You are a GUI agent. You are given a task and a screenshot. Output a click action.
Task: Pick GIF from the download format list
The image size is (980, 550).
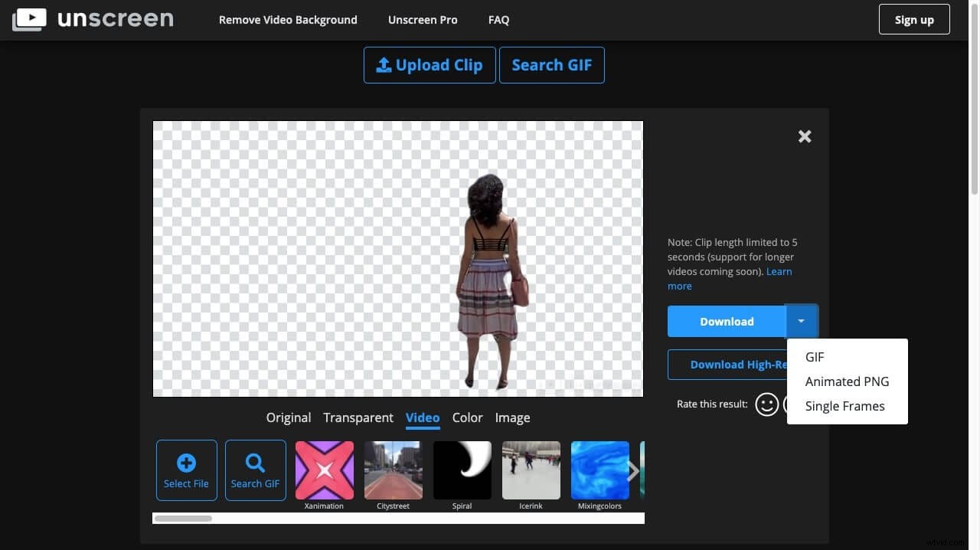pyautogui.click(x=814, y=357)
